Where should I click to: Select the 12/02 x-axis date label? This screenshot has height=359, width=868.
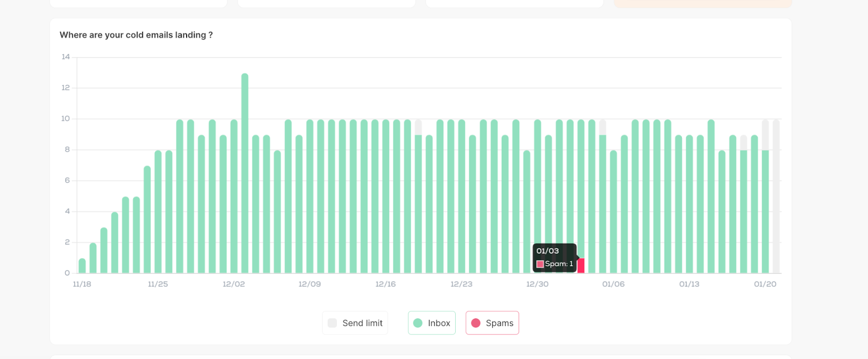coord(234,284)
